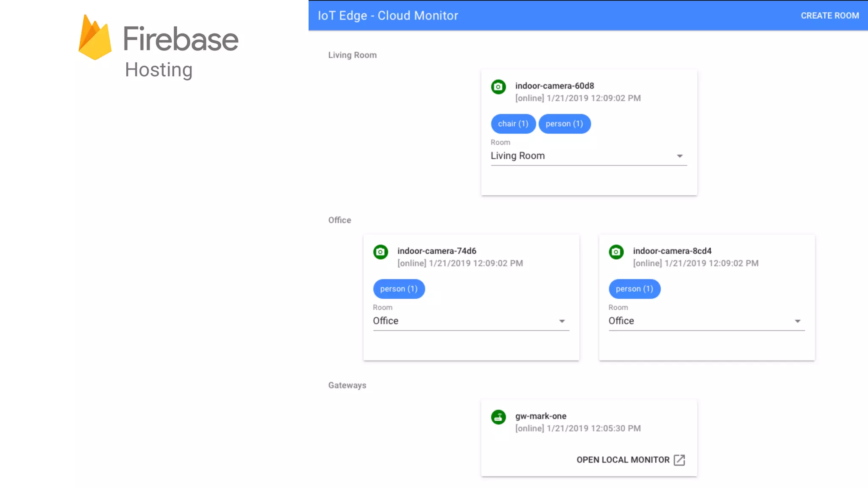Click camera icon of indoor-camera-74d6
Viewport: 868px width, 488px height.
[381, 252]
